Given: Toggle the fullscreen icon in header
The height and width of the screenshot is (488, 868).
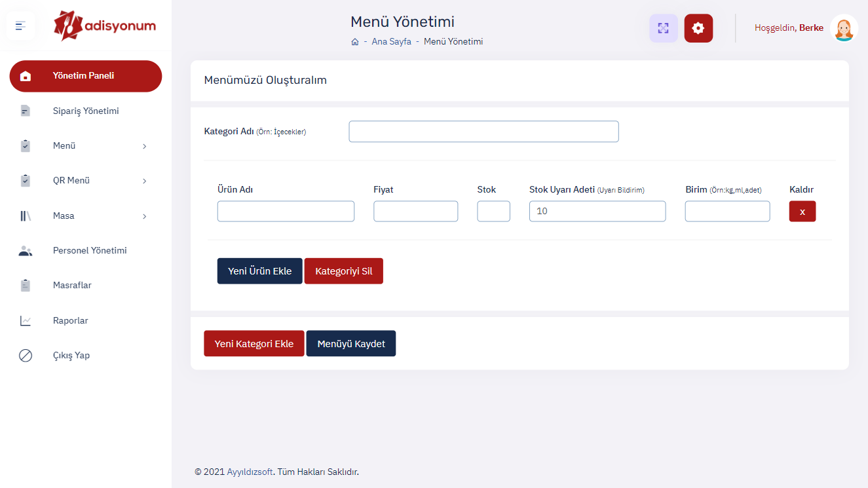Looking at the screenshot, I should tap(663, 28).
